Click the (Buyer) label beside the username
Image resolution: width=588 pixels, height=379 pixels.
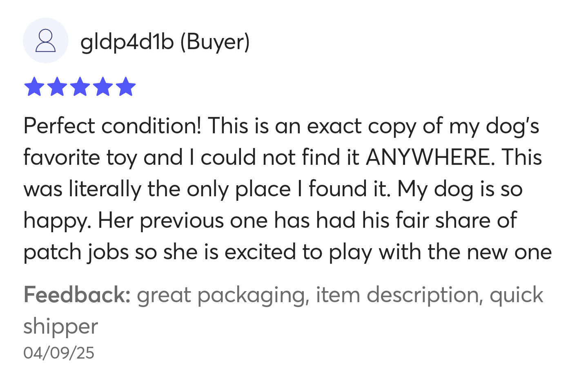(x=215, y=42)
